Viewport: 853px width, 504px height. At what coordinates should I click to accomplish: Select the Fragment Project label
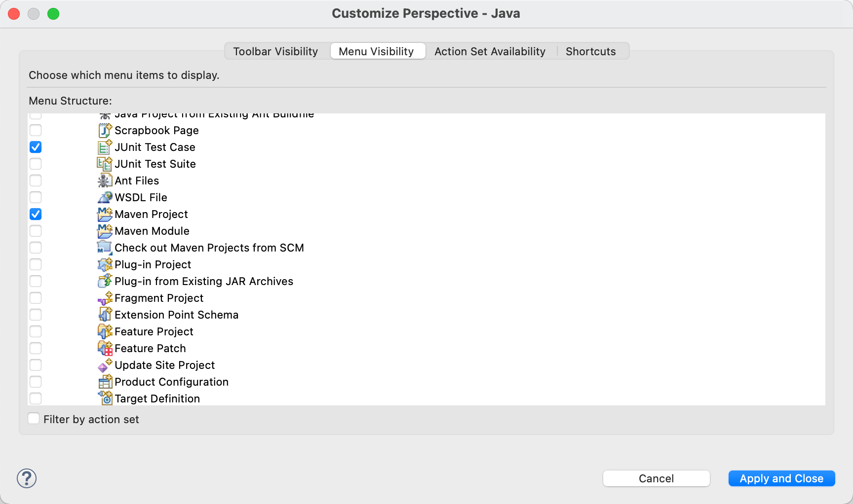pos(159,298)
